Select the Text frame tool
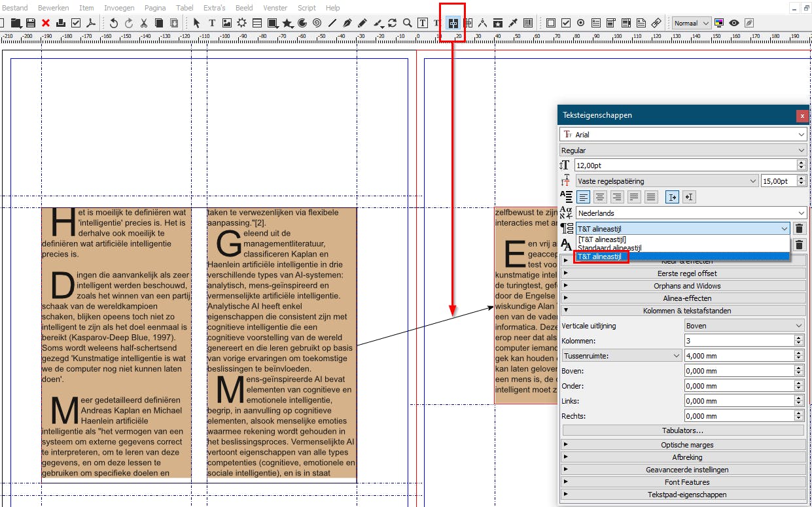This screenshot has width=812, height=507. [212, 23]
